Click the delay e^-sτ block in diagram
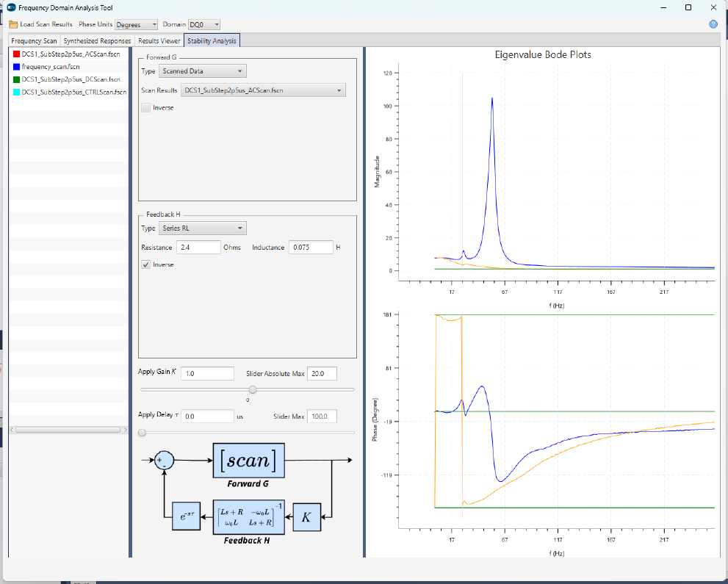 (186, 516)
